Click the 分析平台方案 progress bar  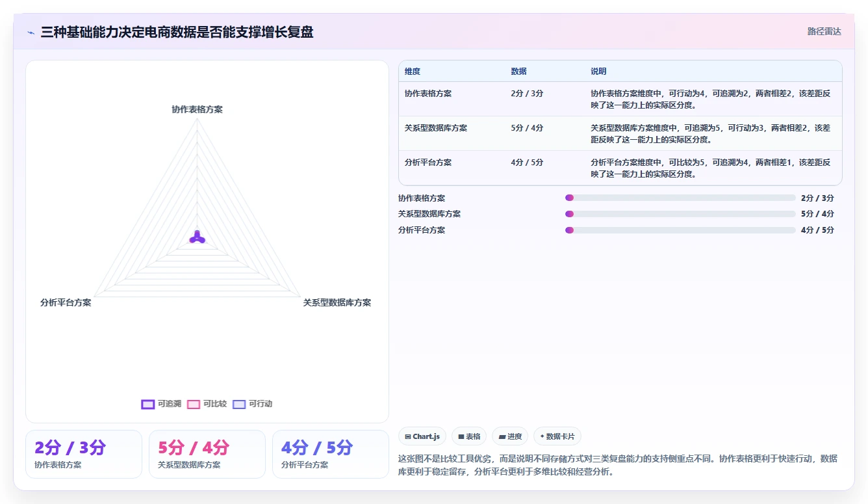click(680, 230)
